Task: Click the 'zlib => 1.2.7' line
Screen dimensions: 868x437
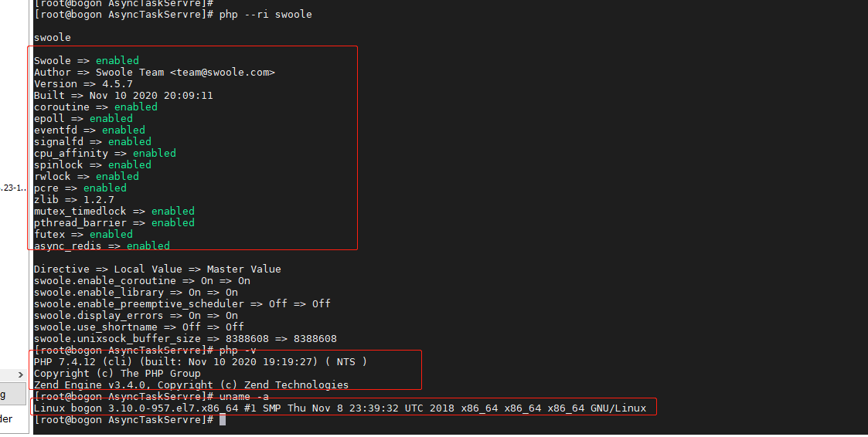Action: pos(74,200)
